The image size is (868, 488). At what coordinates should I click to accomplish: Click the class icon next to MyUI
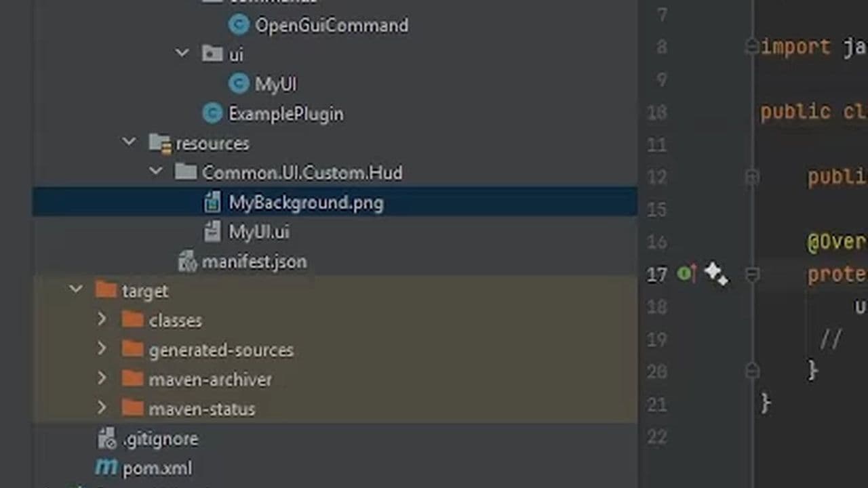(x=239, y=83)
